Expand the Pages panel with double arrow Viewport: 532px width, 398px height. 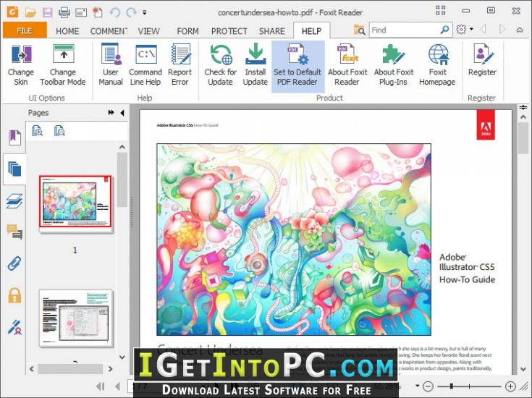pos(111,113)
